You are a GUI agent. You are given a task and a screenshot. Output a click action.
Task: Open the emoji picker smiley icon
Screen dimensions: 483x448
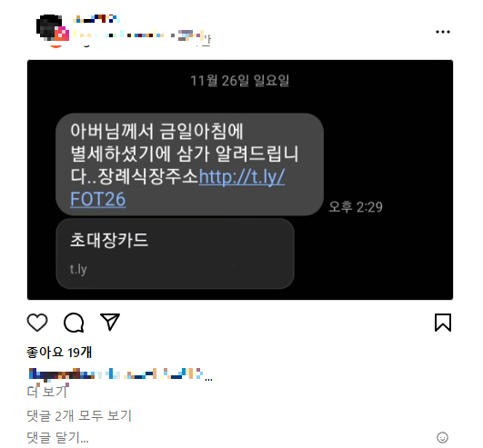point(442,437)
